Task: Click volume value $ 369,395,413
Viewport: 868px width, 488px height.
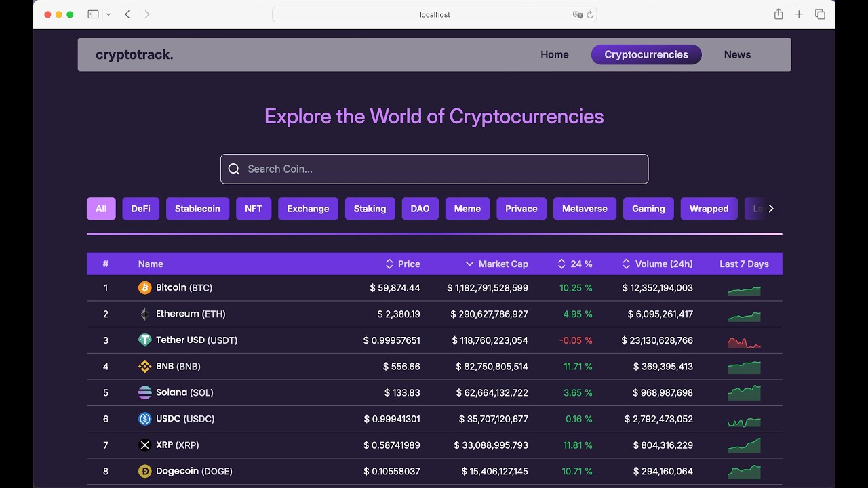Action: pos(663,367)
